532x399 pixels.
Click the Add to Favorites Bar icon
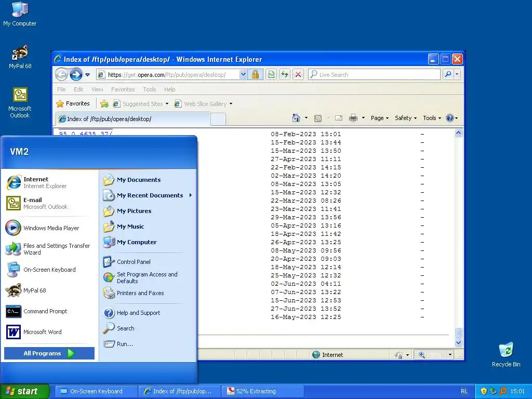coord(104,104)
